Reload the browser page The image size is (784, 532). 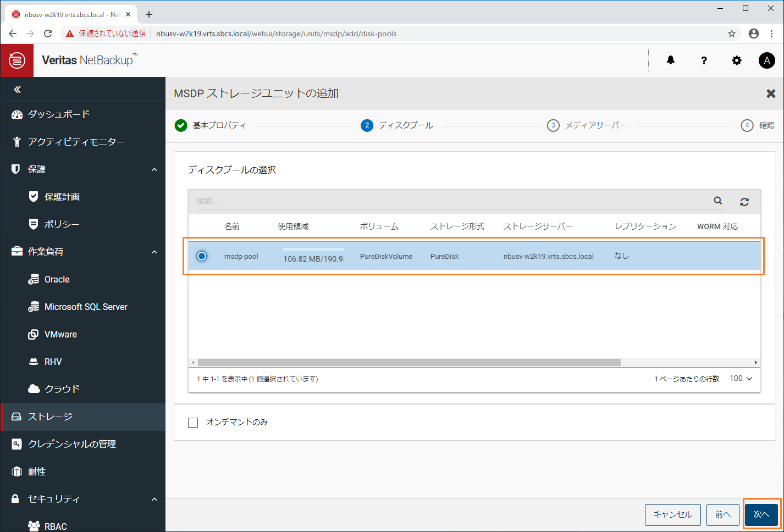pyautogui.click(x=48, y=34)
